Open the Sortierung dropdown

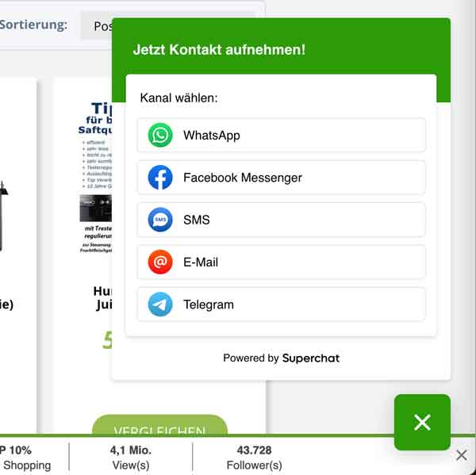click(97, 26)
